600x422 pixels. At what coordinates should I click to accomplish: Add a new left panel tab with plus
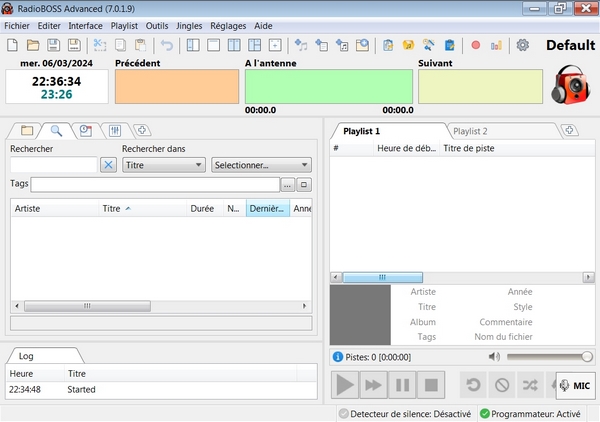[x=142, y=130]
